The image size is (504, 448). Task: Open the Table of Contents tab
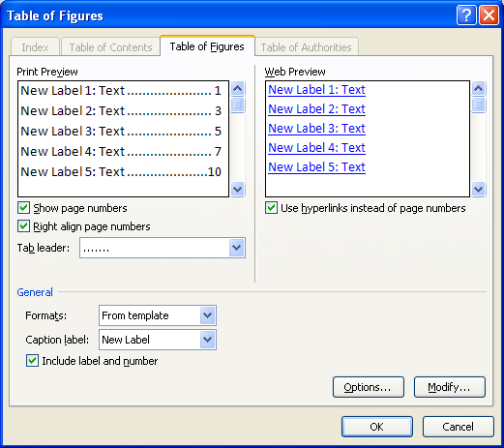click(110, 47)
